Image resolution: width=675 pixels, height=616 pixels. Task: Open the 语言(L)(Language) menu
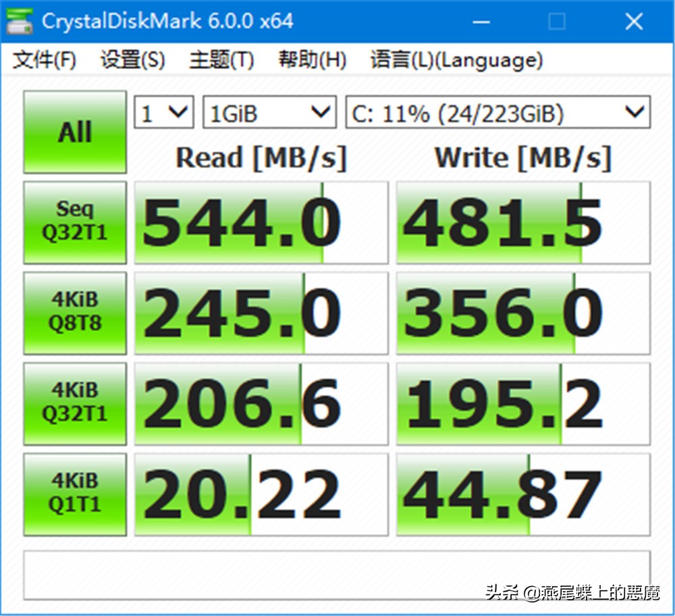457,60
